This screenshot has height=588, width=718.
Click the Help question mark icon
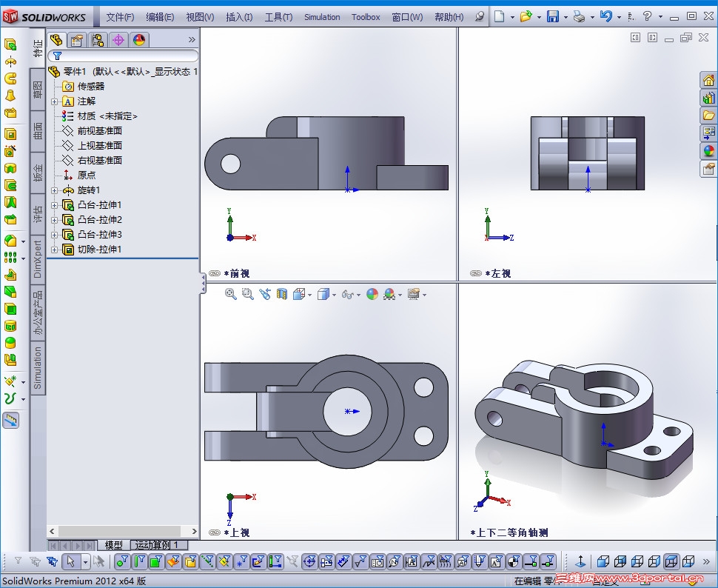pyautogui.click(x=647, y=17)
